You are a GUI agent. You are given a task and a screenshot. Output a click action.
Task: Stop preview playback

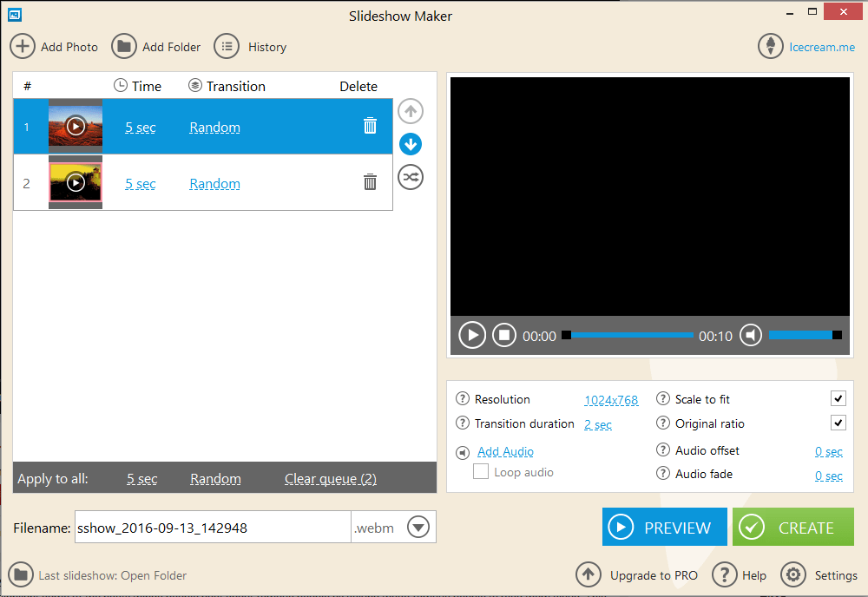[504, 334]
